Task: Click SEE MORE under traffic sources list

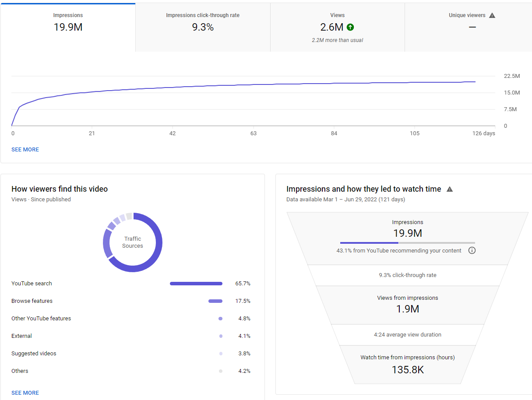Action: pyautogui.click(x=25, y=393)
